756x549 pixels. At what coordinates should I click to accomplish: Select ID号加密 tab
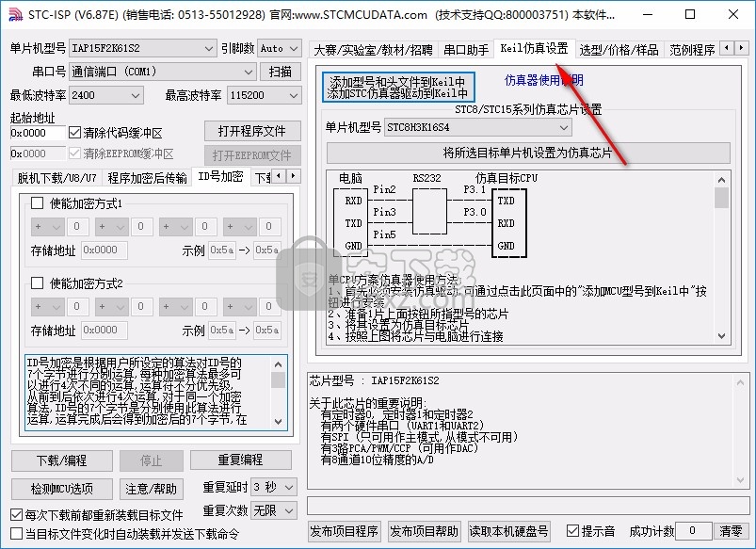221,176
